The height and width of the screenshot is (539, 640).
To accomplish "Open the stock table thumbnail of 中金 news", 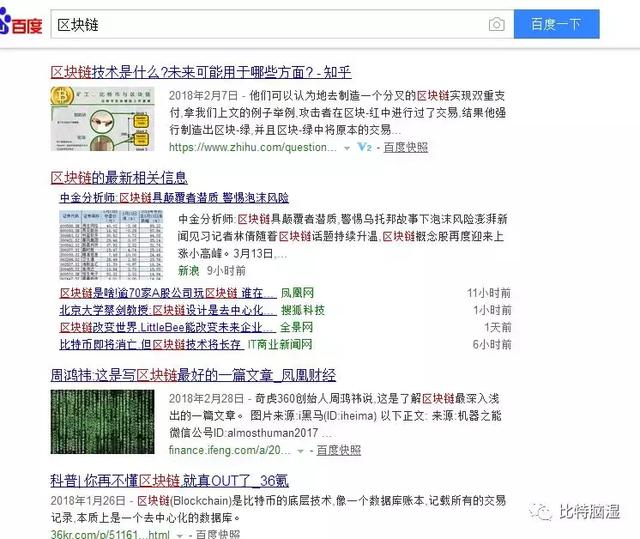I will [x=111, y=245].
